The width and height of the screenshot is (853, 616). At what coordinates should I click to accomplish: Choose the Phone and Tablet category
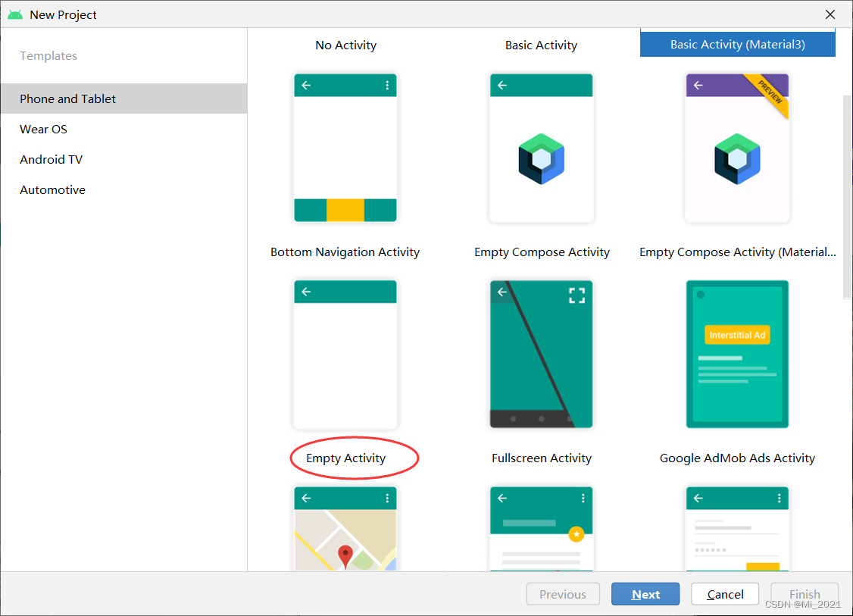coord(124,98)
